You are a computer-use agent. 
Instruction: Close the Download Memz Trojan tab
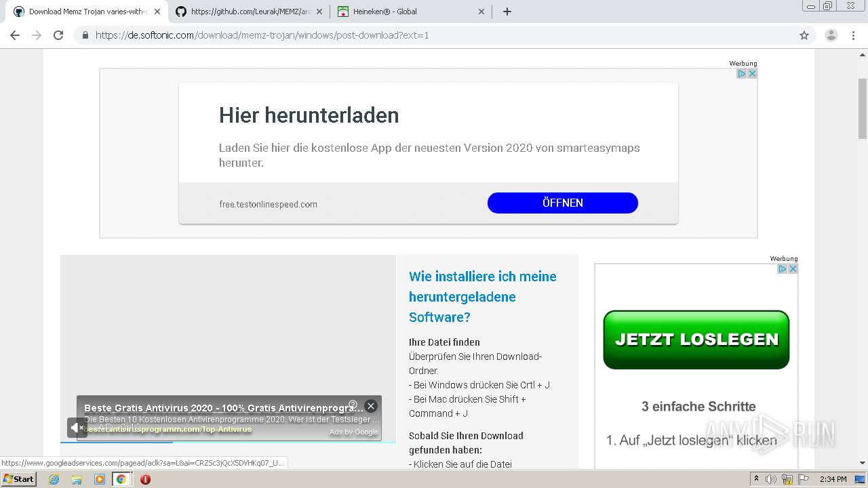pyautogui.click(x=157, y=12)
